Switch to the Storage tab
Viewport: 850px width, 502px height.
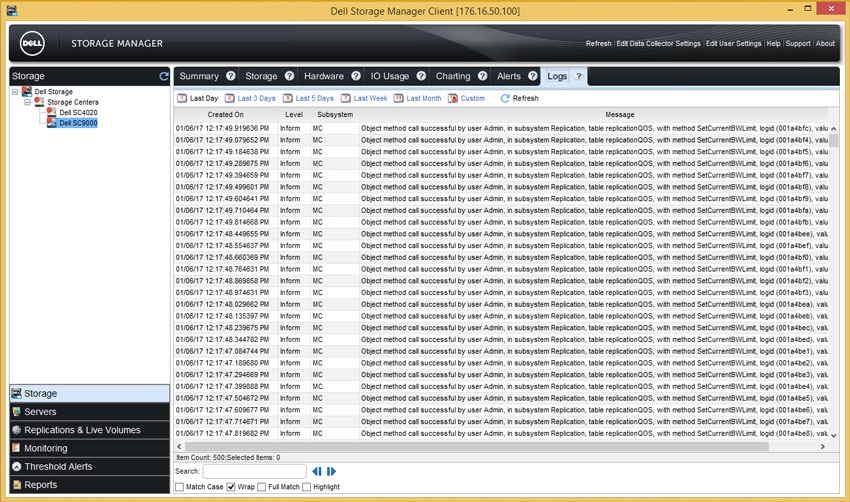pos(261,76)
